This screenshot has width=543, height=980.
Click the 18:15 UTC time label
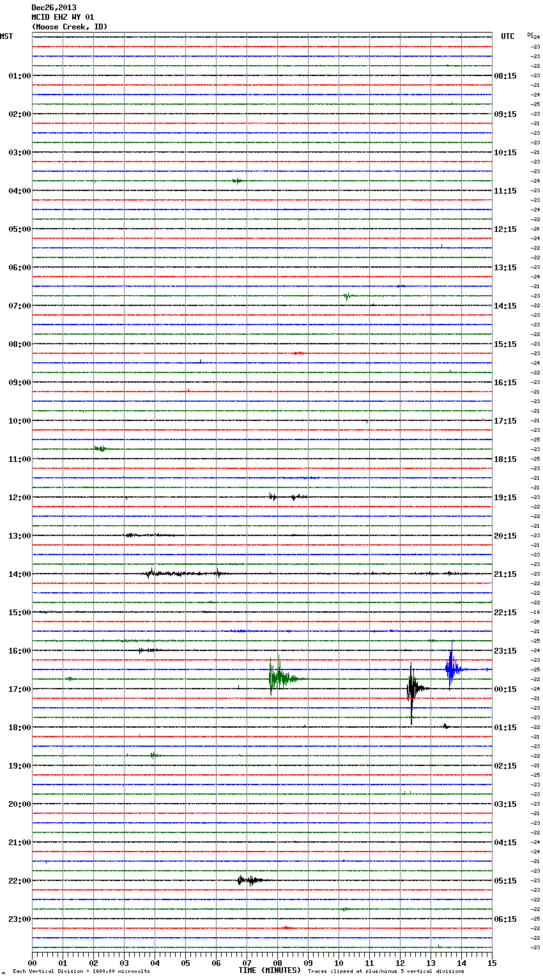505,459
